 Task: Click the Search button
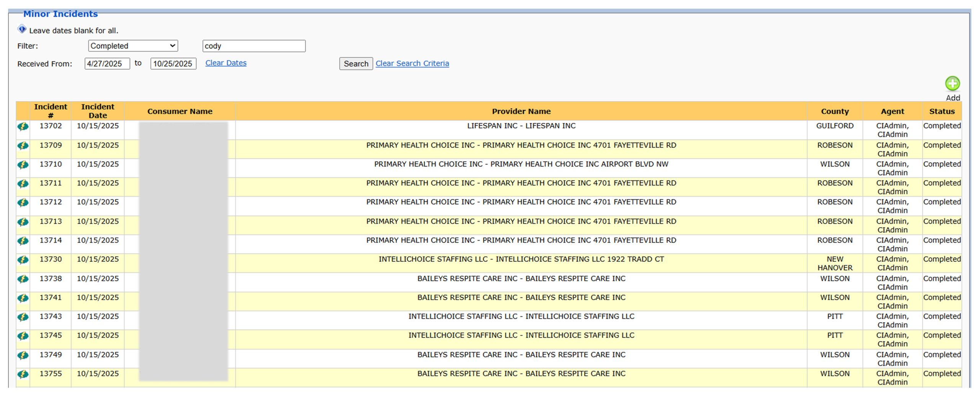356,64
